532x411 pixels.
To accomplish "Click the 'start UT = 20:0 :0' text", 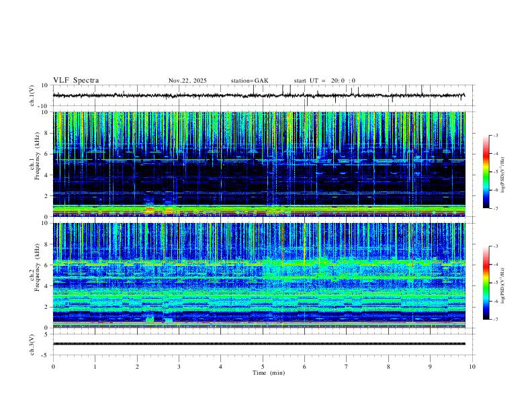I will coord(324,81).
